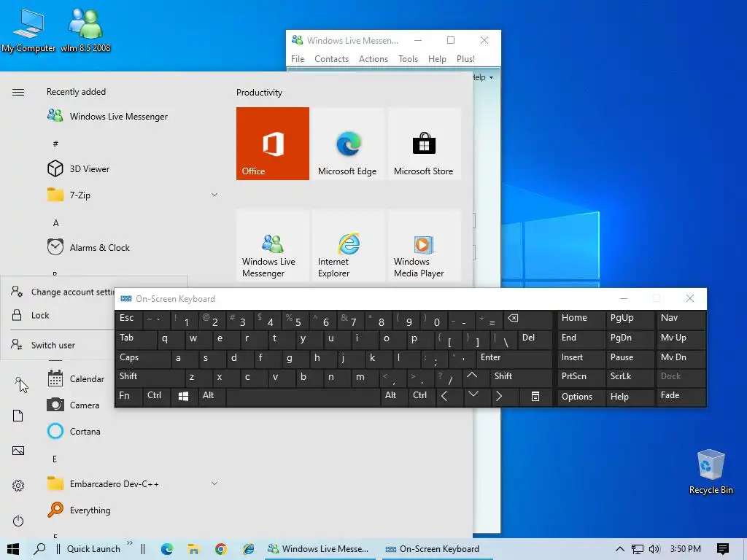The image size is (747, 560).
Task: Click the spacebar on keyboard
Action: (x=303, y=397)
